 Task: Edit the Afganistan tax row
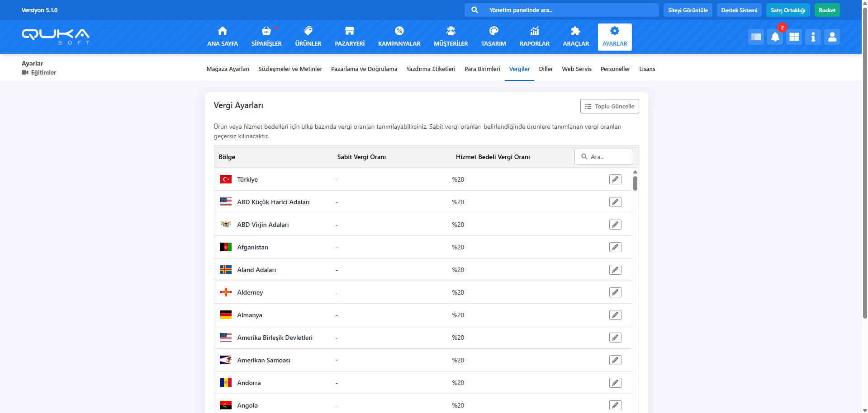point(615,247)
